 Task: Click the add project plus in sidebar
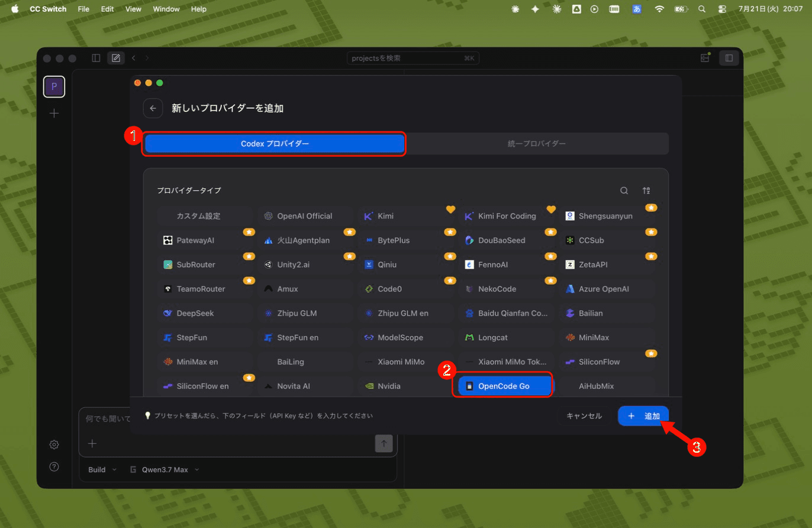coord(54,113)
